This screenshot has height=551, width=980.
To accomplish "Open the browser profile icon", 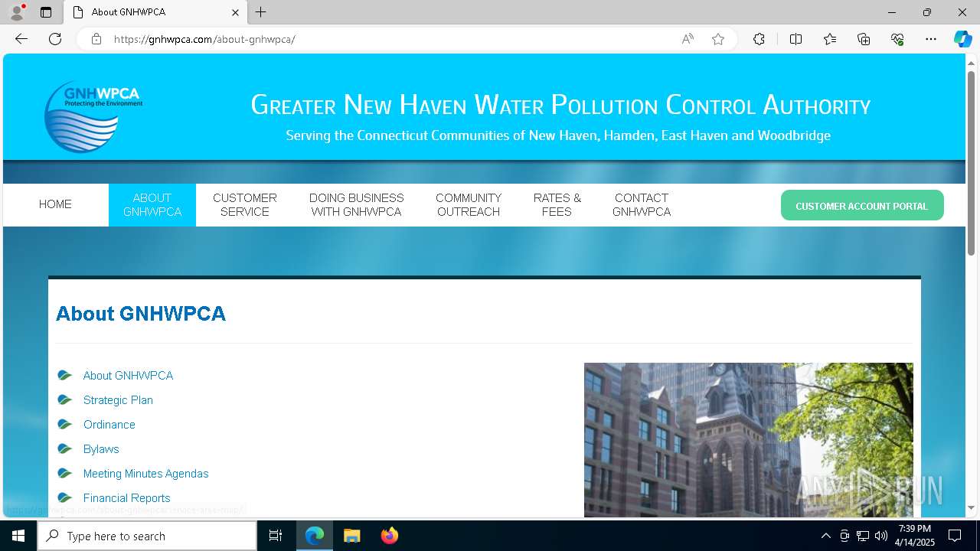I will point(16,12).
